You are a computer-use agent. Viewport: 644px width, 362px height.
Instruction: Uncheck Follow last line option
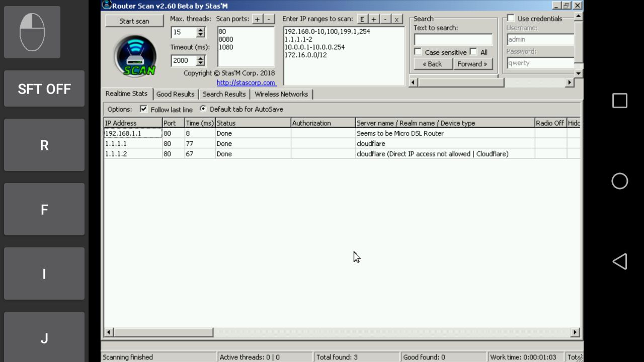click(143, 109)
